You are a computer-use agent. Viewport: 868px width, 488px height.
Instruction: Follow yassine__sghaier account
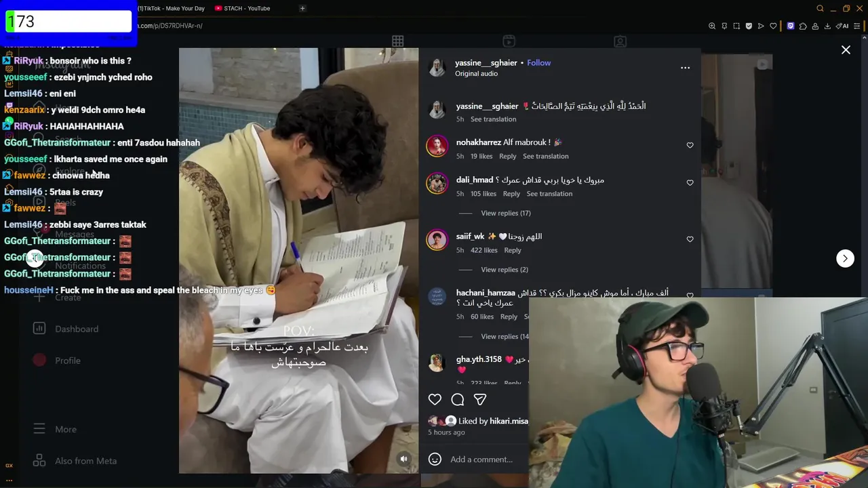click(538, 62)
